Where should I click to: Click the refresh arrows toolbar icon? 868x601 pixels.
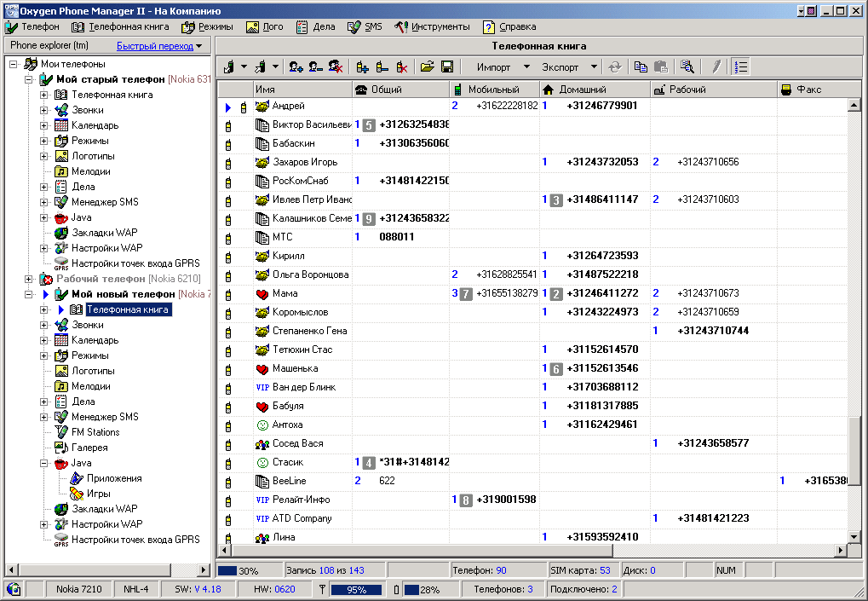pyautogui.click(x=614, y=67)
